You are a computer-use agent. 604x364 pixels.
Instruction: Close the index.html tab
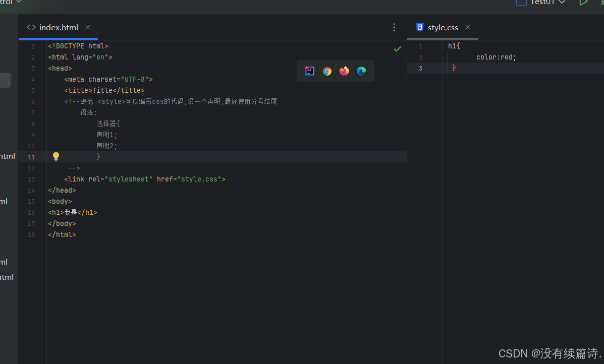pyautogui.click(x=88, y=27)
